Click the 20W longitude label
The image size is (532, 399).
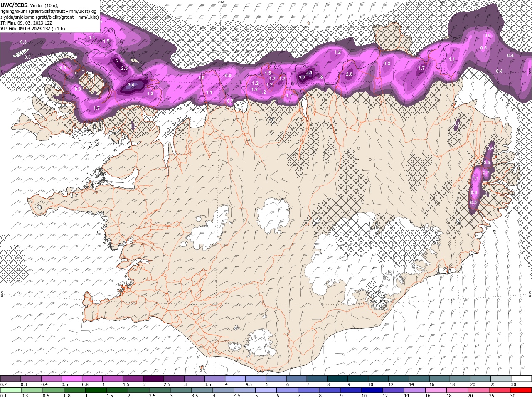click(x=221, y=2)
